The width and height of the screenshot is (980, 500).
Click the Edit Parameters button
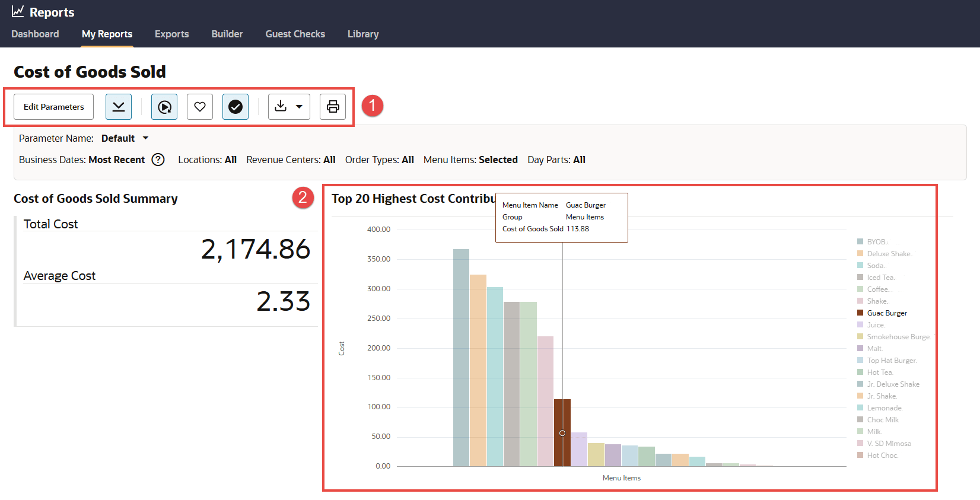pos(53,107)
